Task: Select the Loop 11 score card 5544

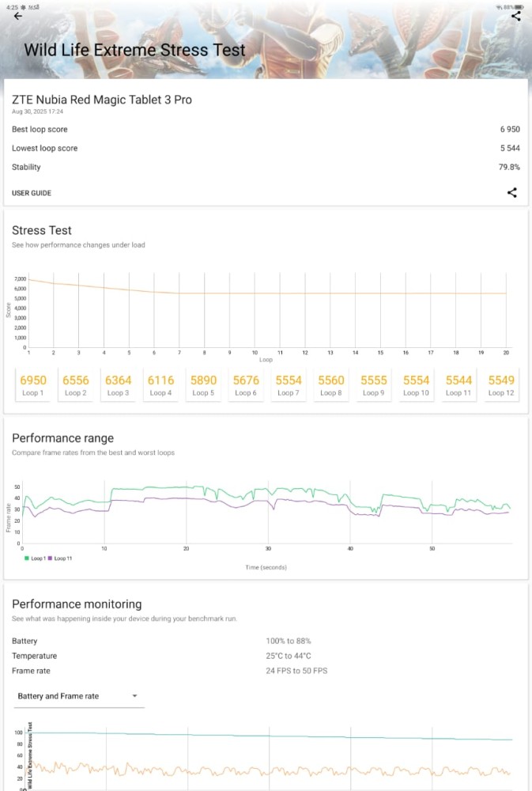Action: (459, 385)
